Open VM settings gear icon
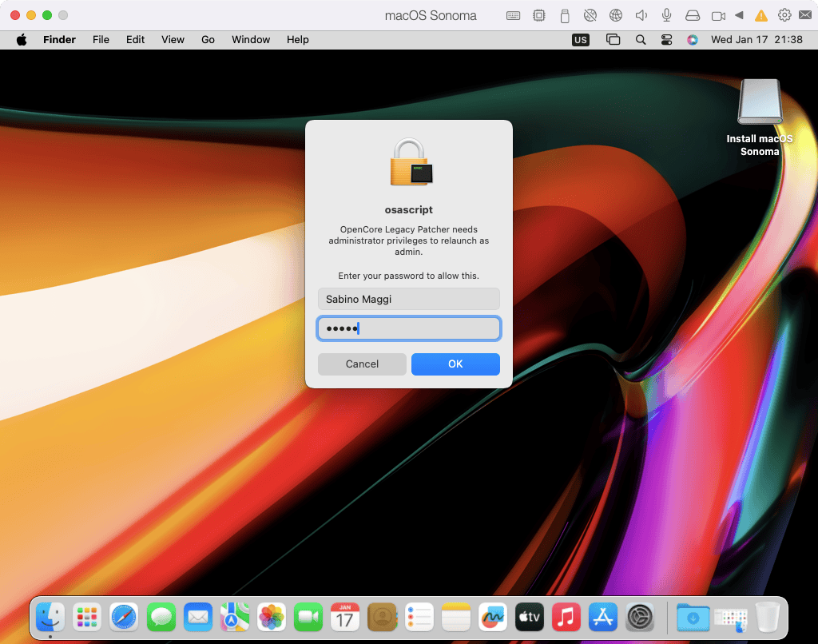This screenshot has height=644, width=818. [x=784, y=15]
